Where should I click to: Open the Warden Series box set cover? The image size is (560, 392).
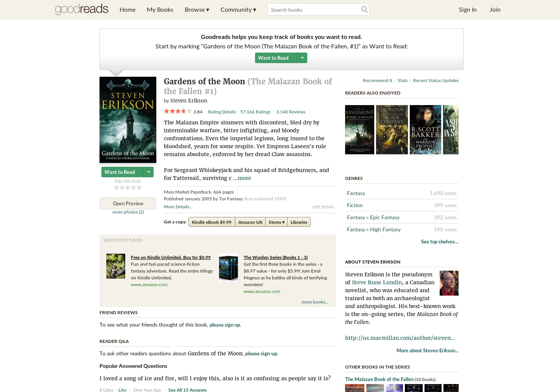tap(229, 268)
